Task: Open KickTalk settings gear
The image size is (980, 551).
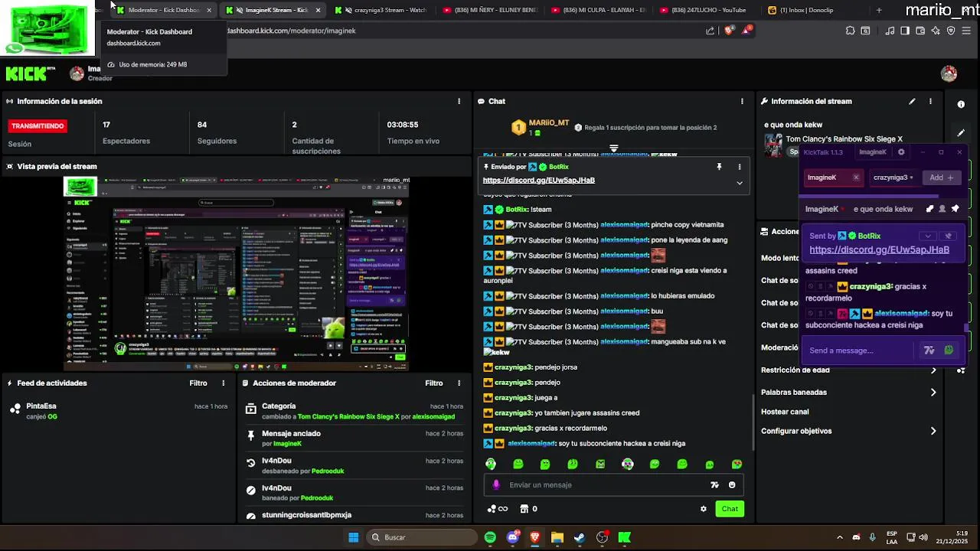Action: (901, 152)
